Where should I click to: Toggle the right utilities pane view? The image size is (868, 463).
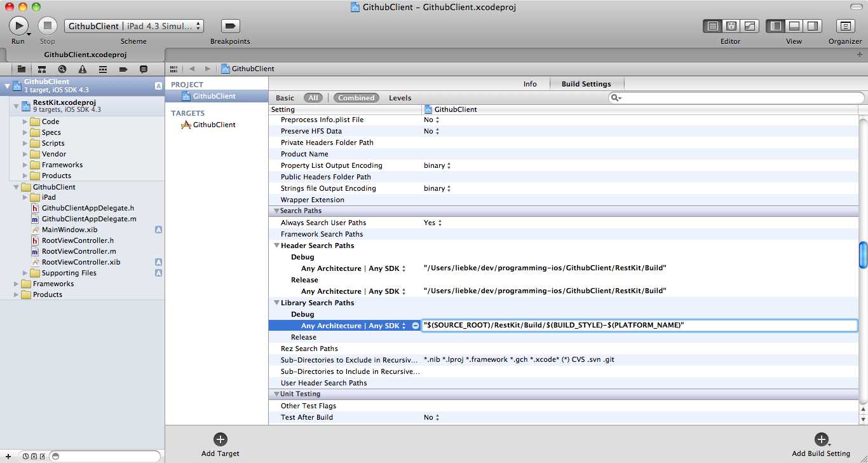(x=813, y=26)
